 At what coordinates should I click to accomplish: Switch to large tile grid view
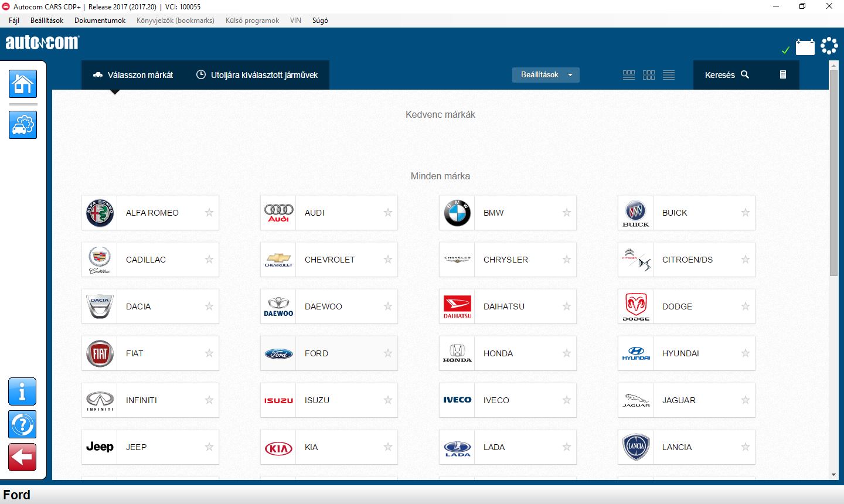click(629, 75)
